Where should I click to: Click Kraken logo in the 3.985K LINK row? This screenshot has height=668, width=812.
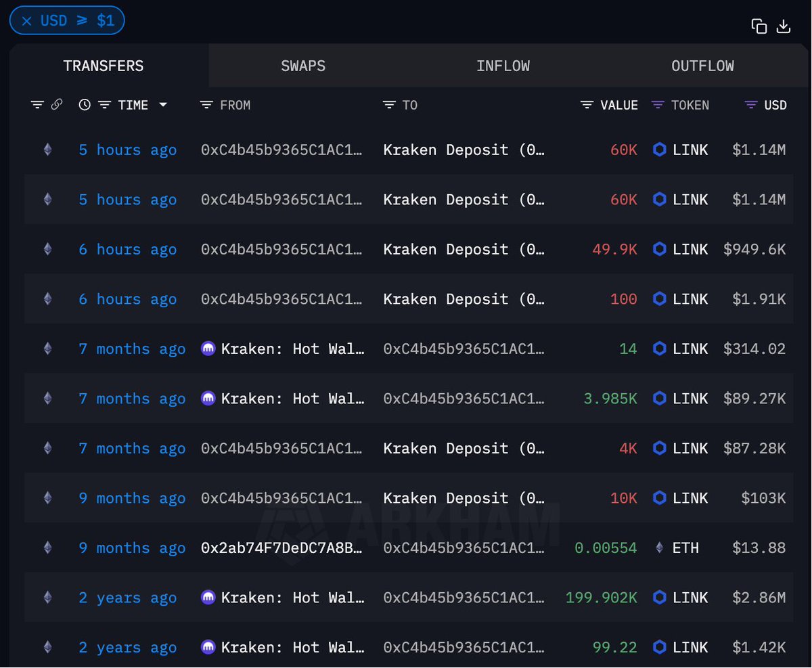click(208, 398)
